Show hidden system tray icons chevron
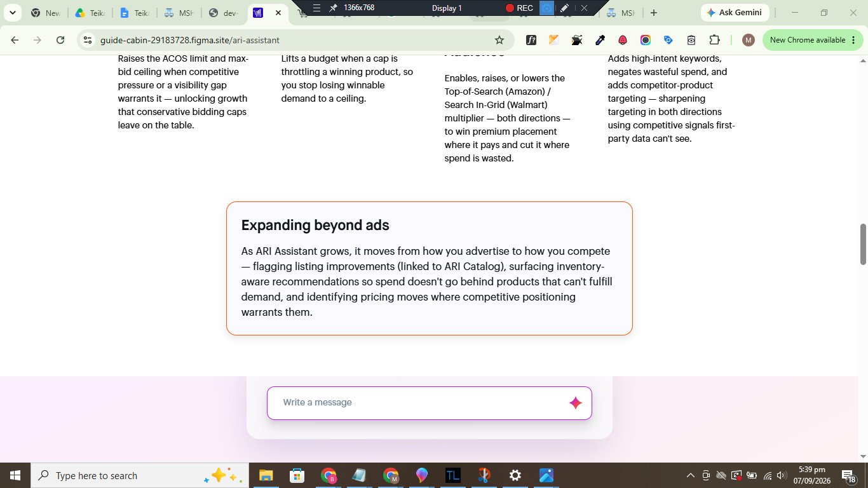The width and height of the screenshot is (868, 488). click(x=691, y=475)
